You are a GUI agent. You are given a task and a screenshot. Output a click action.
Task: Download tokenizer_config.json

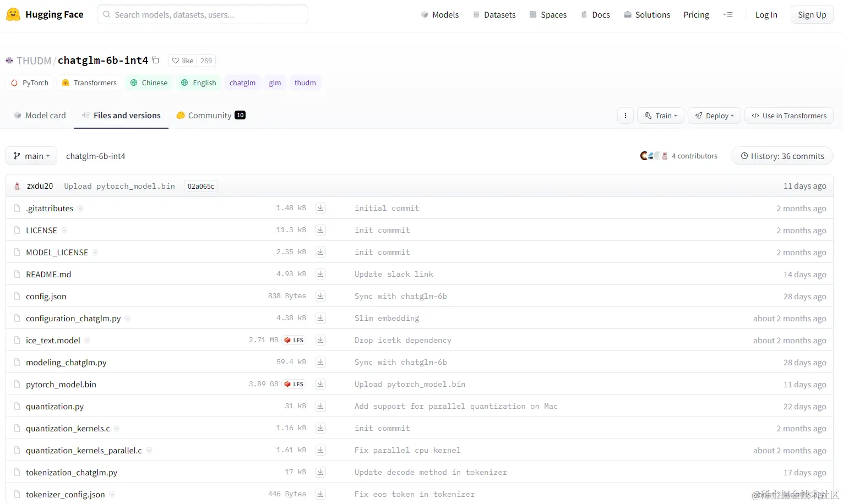point(320,494)
